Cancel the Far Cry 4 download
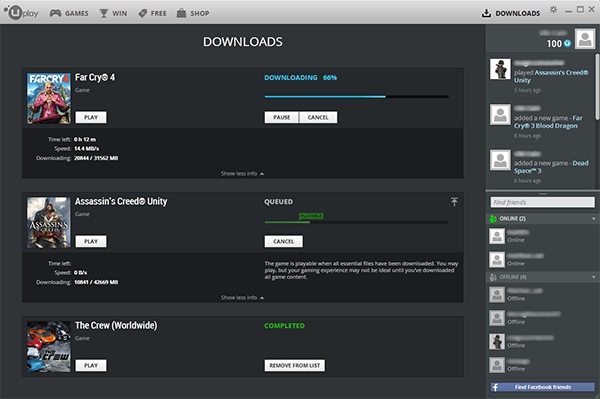 [318, 117]
